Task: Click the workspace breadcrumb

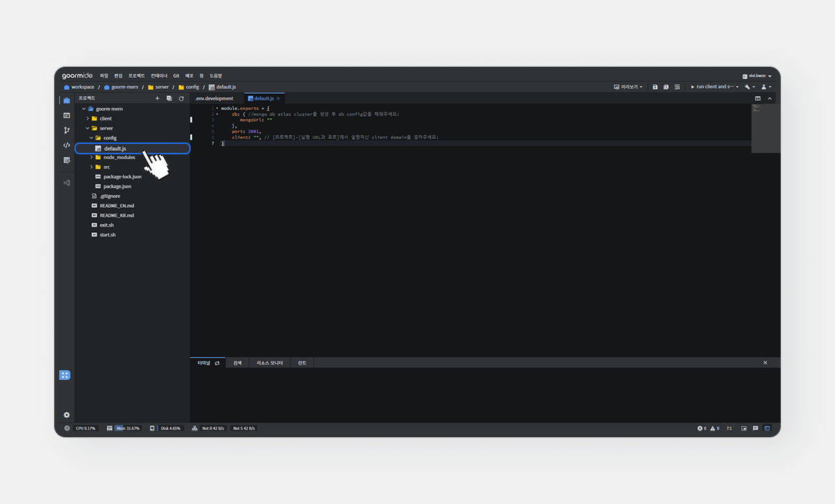Action: 79,87
